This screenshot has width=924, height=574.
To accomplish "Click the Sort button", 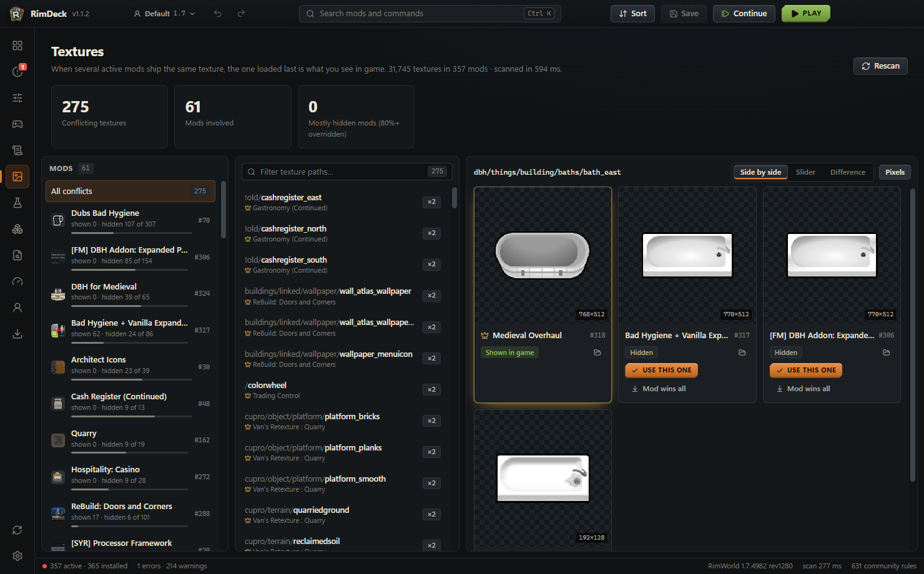I will pos(632,14).
